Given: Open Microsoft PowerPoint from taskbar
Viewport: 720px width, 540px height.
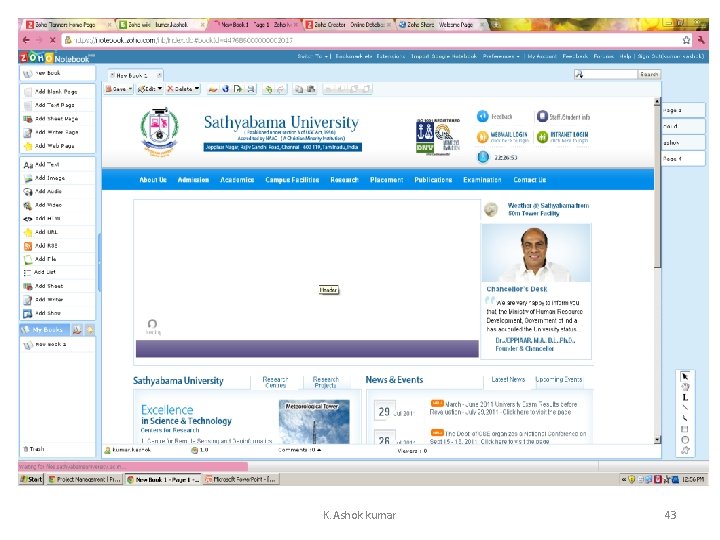Looking at the screenshot, I should [x=240, y=479].
